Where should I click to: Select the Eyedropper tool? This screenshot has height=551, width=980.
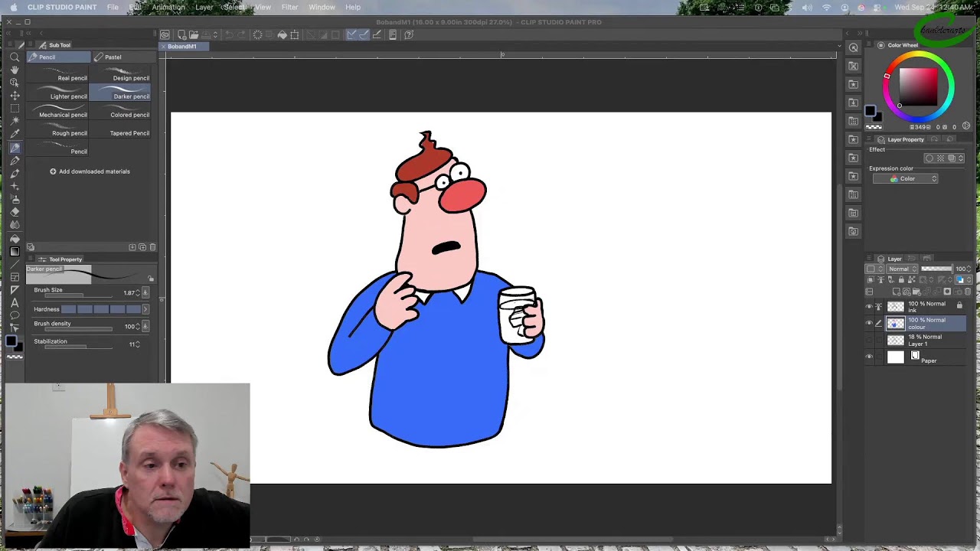click(15, 134)
